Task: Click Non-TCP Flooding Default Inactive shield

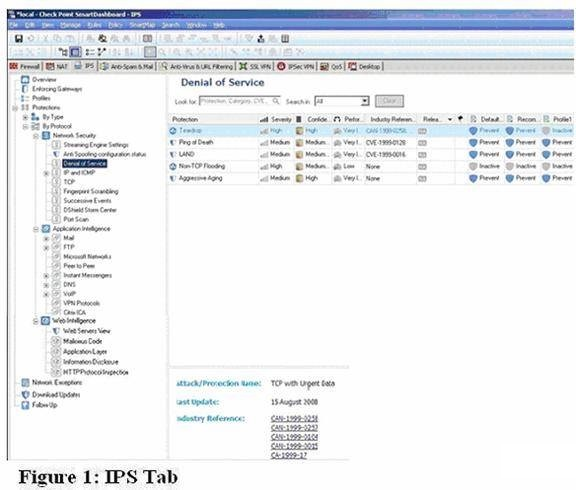Action: point(473,166)
